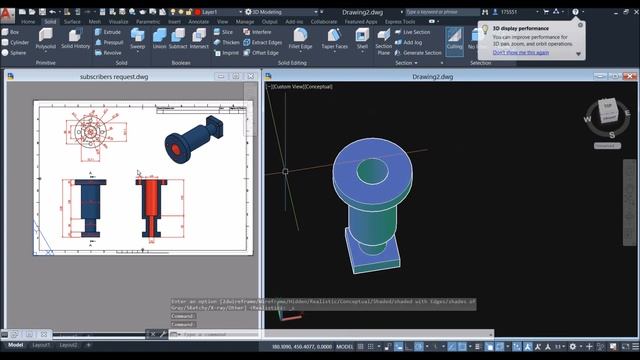Image resolution: width=640 pixels, height=360 pixels.
Task: Toggle Live Section on
Action: pyautogui.click(x=412, y=32)
